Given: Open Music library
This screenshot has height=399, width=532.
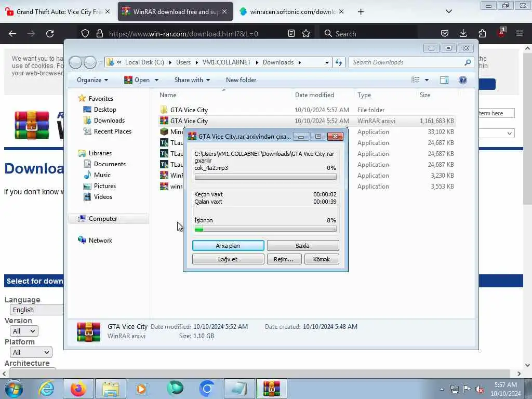Looking at the screenshot, I should tap(102, 175).
